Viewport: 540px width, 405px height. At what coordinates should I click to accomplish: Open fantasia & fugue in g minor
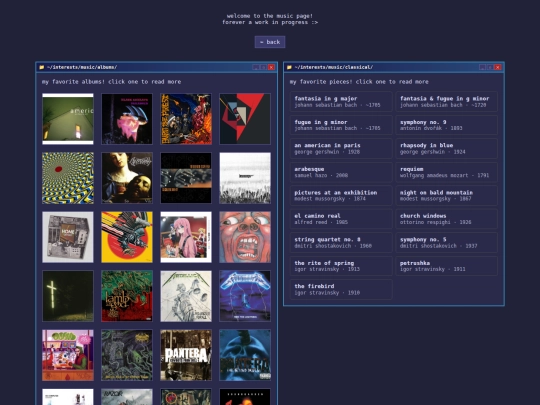(447, 102)
